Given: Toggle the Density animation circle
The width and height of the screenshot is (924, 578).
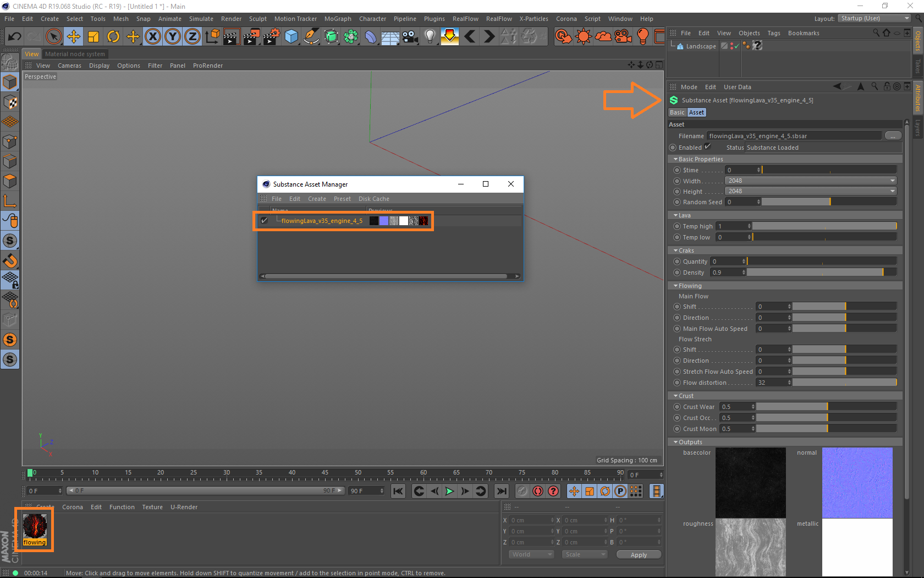Looking at the screenshot, I should point(678,272).
